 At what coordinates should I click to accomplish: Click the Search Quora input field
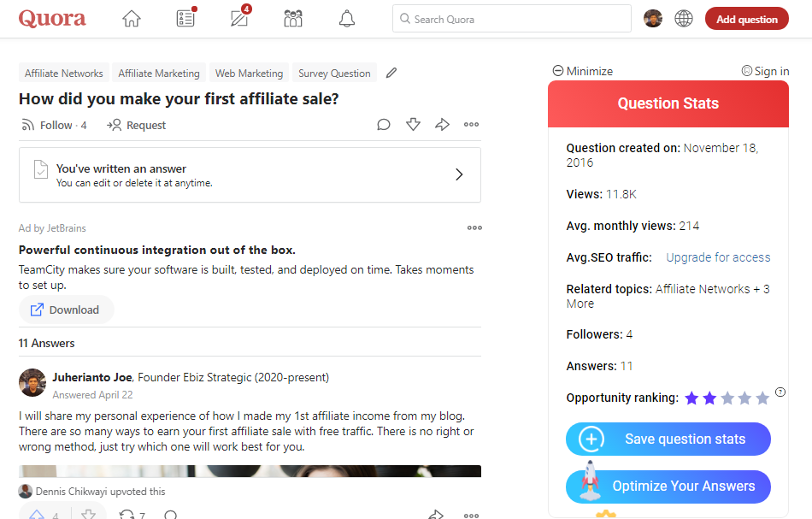tap(511, 18)
